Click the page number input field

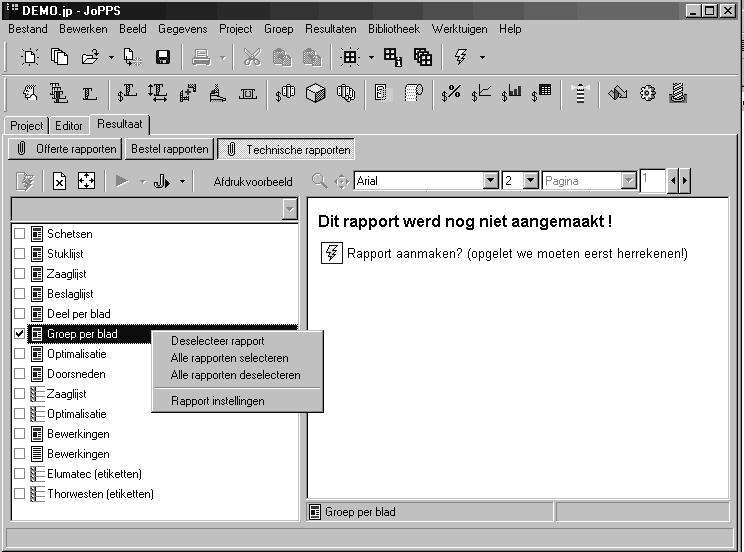(652, 180)
